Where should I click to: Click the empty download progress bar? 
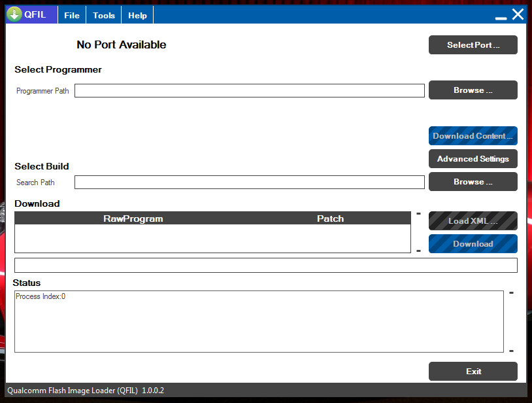click(x=265, y=265)
